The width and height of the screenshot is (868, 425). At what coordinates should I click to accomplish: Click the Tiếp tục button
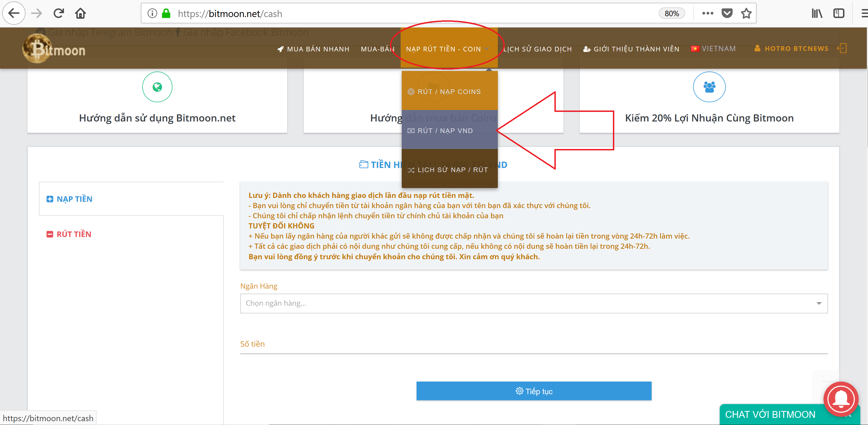click(x=534, y=391)
